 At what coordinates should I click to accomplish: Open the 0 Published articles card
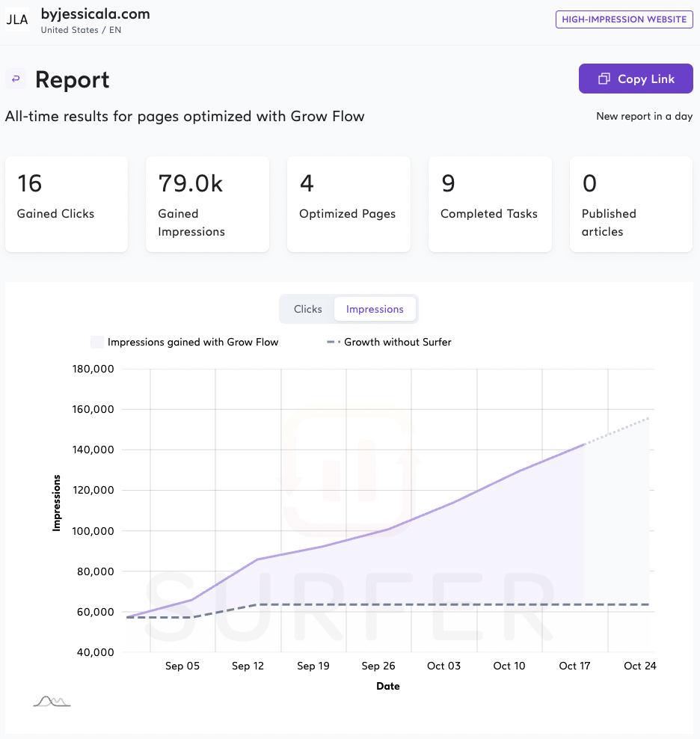631,204
